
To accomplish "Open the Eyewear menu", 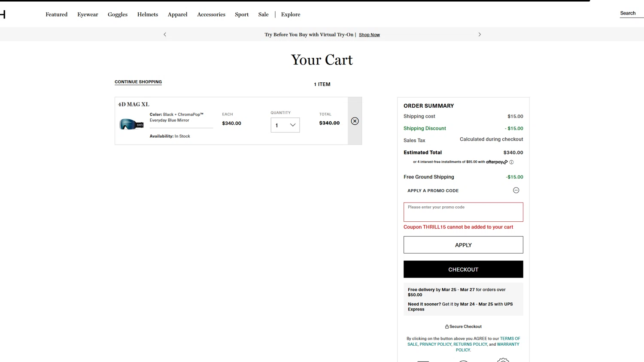I will point(88,15).
